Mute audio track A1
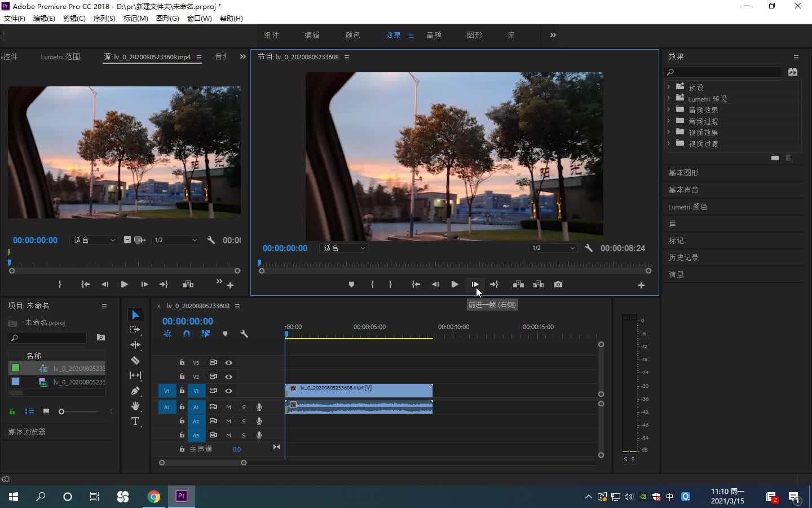The height and width of the screenshot is (508, 812). pos(228,407)
